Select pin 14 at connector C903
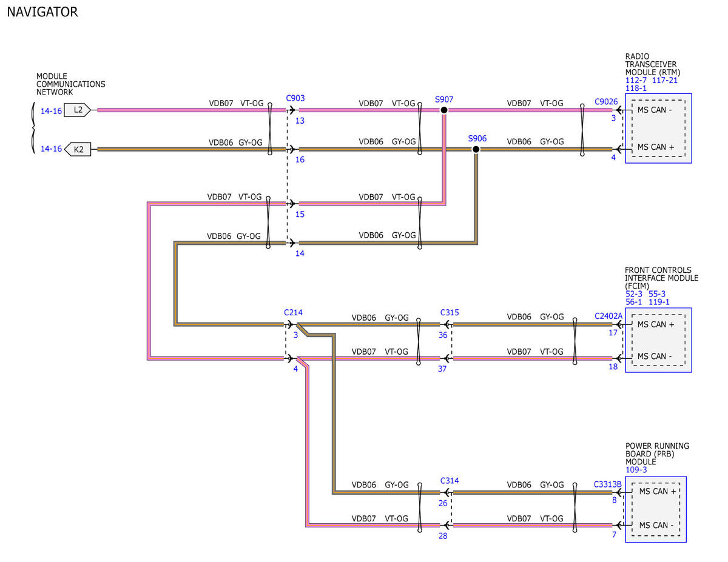728x562 pixels. point(300,253)
